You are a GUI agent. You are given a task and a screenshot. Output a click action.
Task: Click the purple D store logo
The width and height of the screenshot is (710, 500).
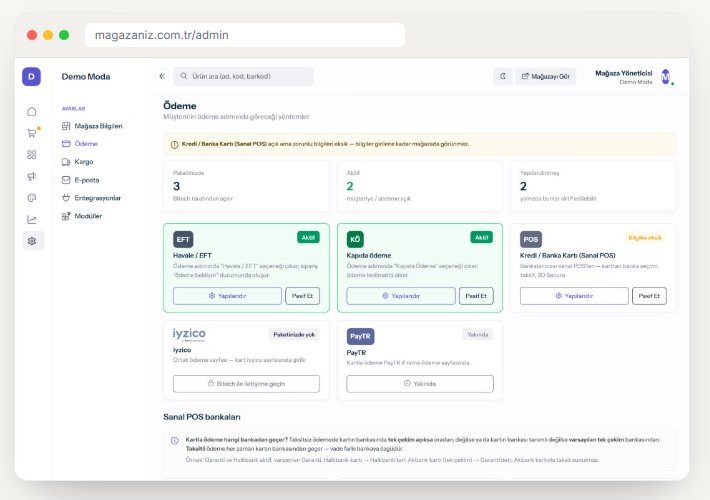(31, 77)
